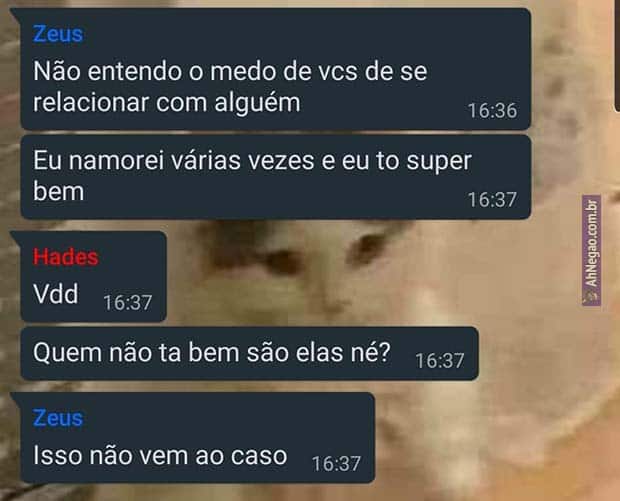Screen dimensions: 620x501
Task: Click the word 'alguém' in first message
Action: point(257,103)
